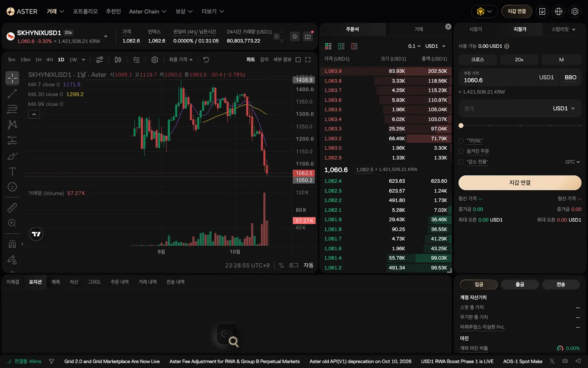Image resolution: width=588 pixels, height=368 pixels.
Task: Select the text annotation tool
Action: [12, 171]
